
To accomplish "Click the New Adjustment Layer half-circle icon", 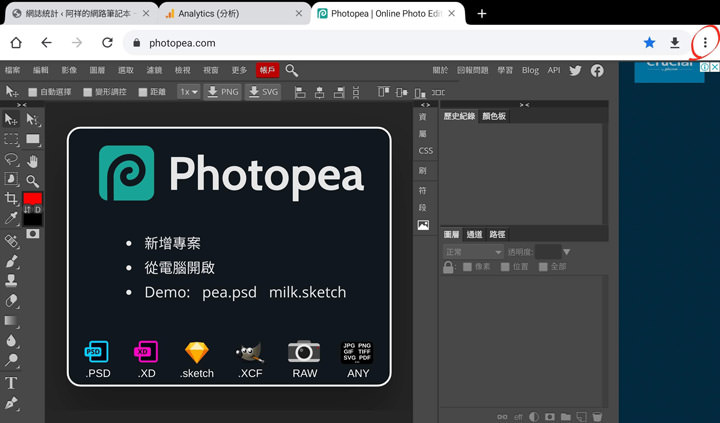I will (x=534, y=417).
